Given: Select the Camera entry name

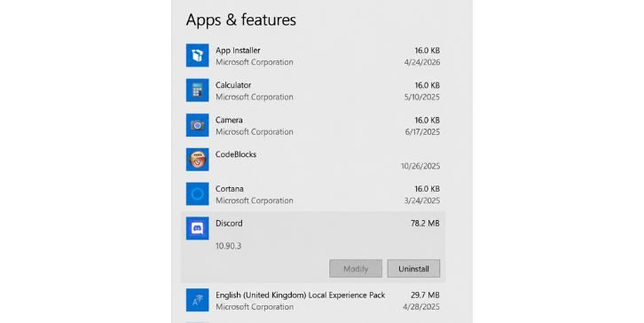Looking at the screenshot, I should [229, 120].
